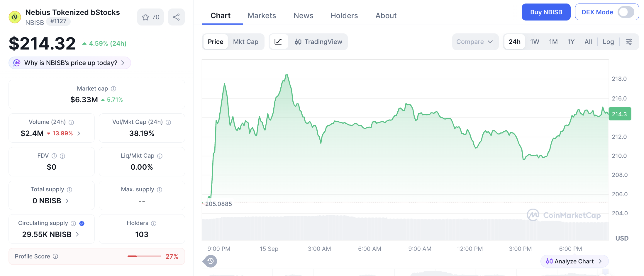Select the line chart icon view
Image resolution: width=644 pixels, height=276 pixels.
click(x=278, y=42)
